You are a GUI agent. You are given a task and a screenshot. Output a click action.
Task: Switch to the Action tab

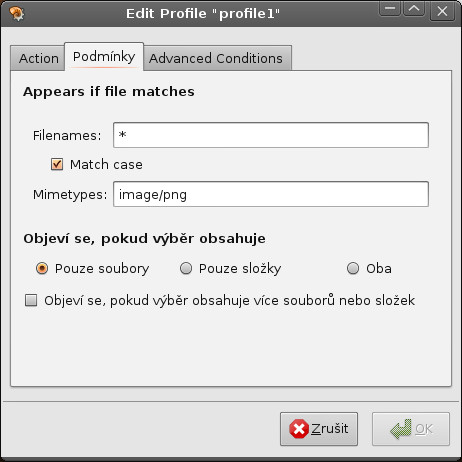point(38,58)
